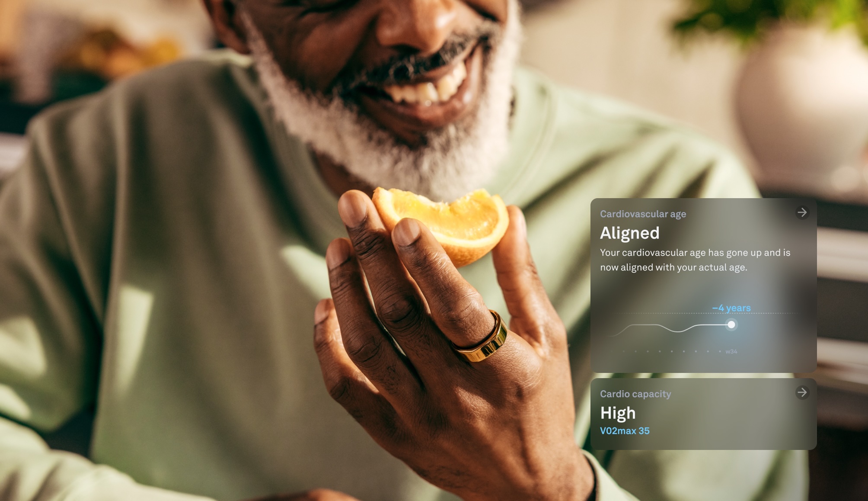Select the VO2max 35 metric icon

coord(625,430)
